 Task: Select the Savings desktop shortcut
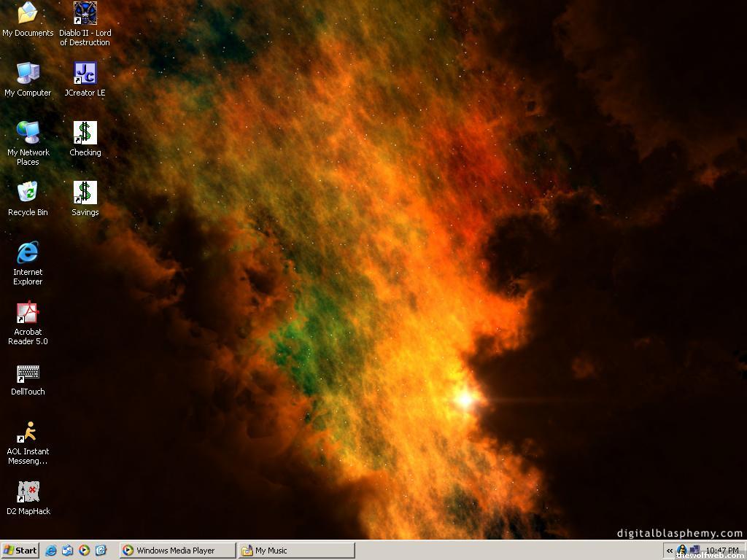(85, 193)
